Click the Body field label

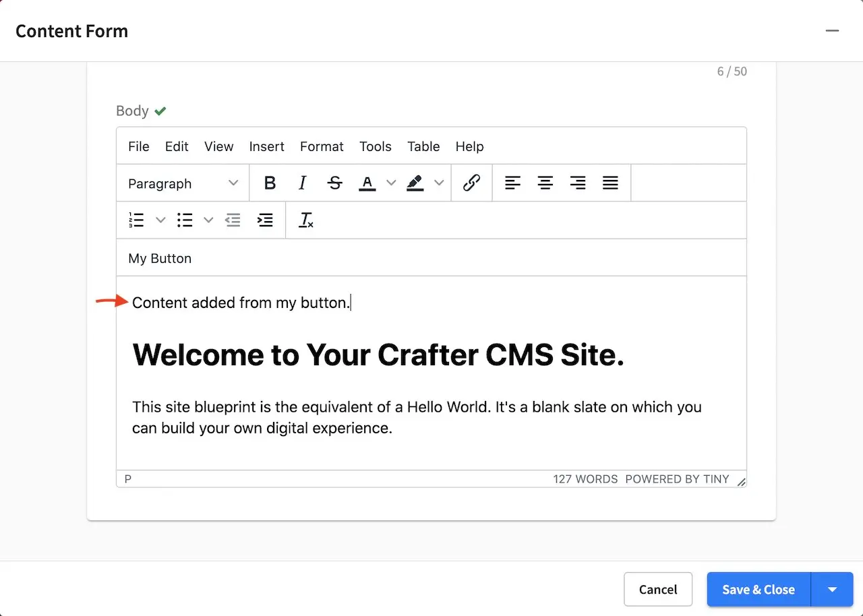[132, 111]
